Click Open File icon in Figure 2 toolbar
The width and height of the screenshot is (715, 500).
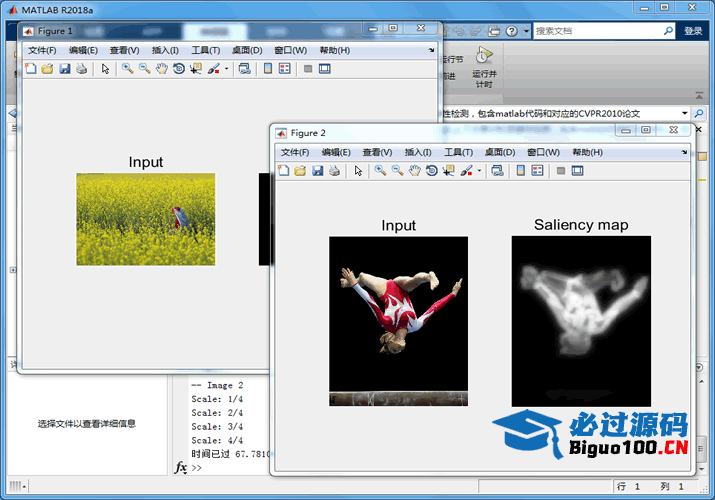tap(300, 171)
